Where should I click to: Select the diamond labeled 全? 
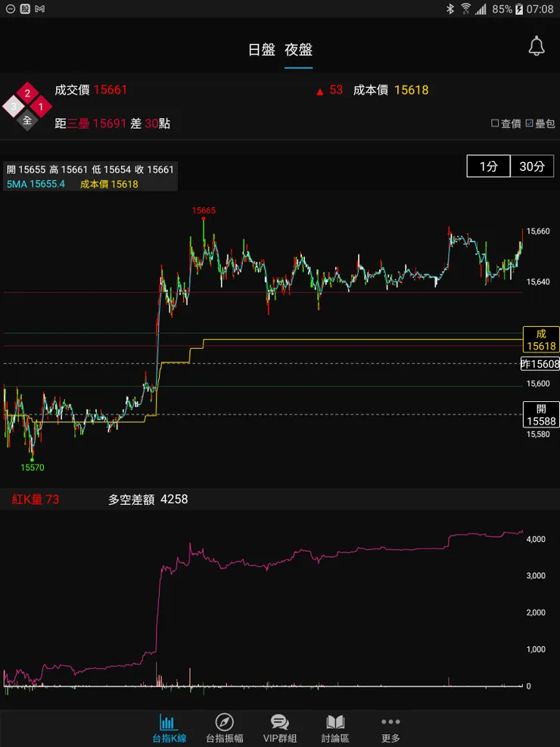tap(27, 120)
